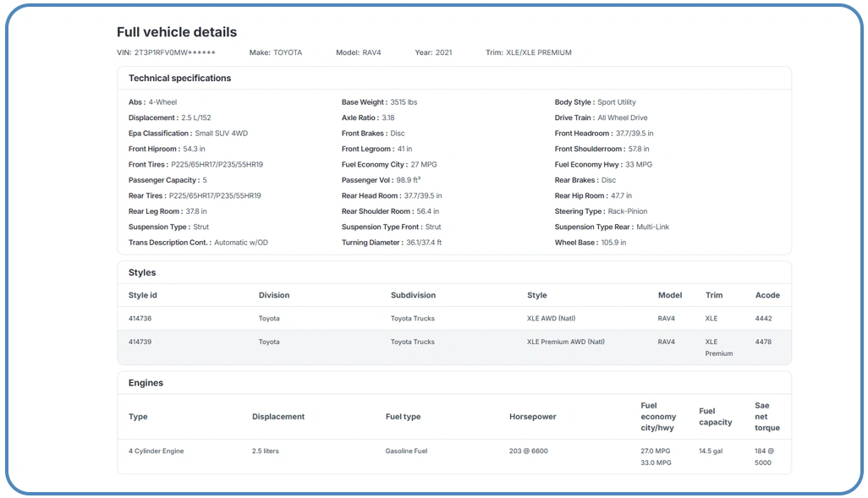Click the Engines section header
Viewport: 868px width, 498px height.
146,382
